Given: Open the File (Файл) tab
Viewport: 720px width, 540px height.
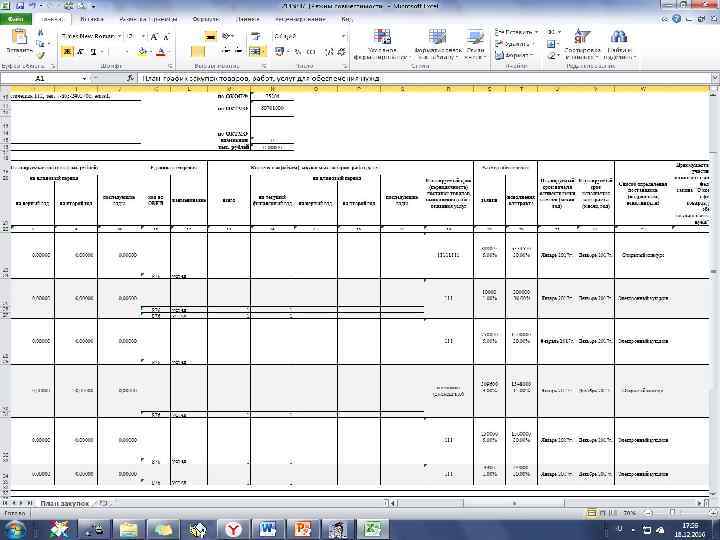Looking at the screenshot, I should (x=16, y=19).
